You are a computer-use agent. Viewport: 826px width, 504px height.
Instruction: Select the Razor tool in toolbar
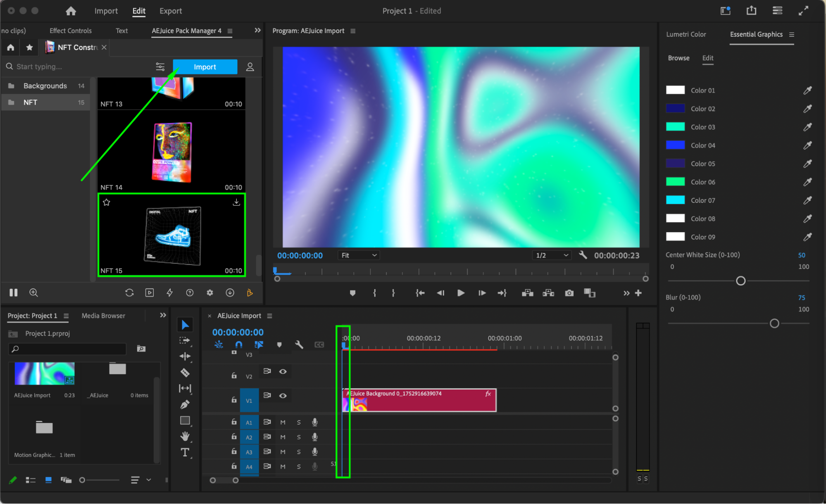[185, 372]
